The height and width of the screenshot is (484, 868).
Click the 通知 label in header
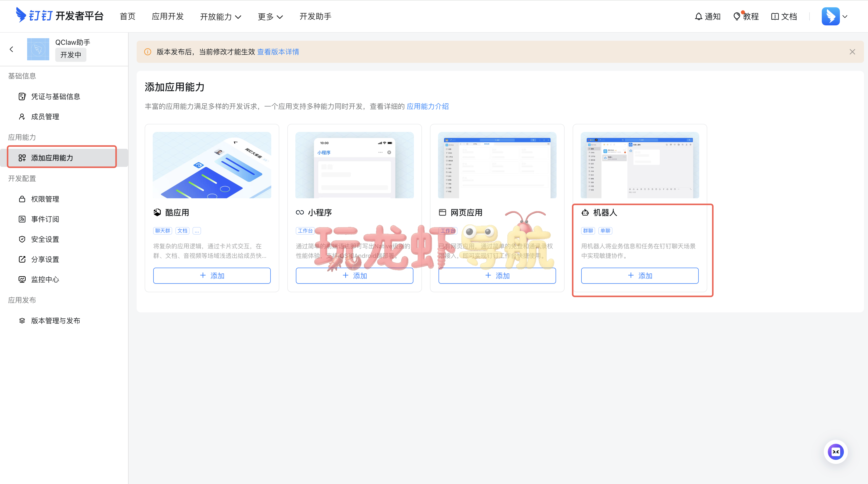712,16
